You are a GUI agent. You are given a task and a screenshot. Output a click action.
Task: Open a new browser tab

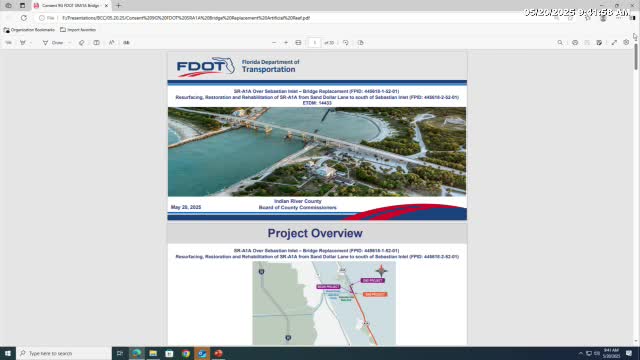[x=118, y=6]
